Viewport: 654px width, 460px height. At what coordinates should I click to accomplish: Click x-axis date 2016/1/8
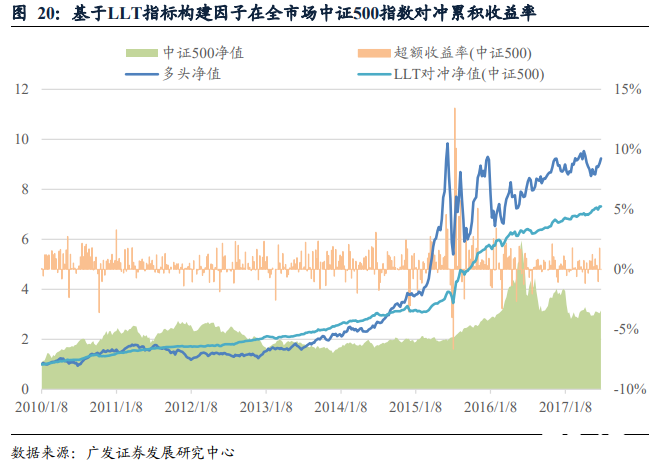(x=490, y=407)
